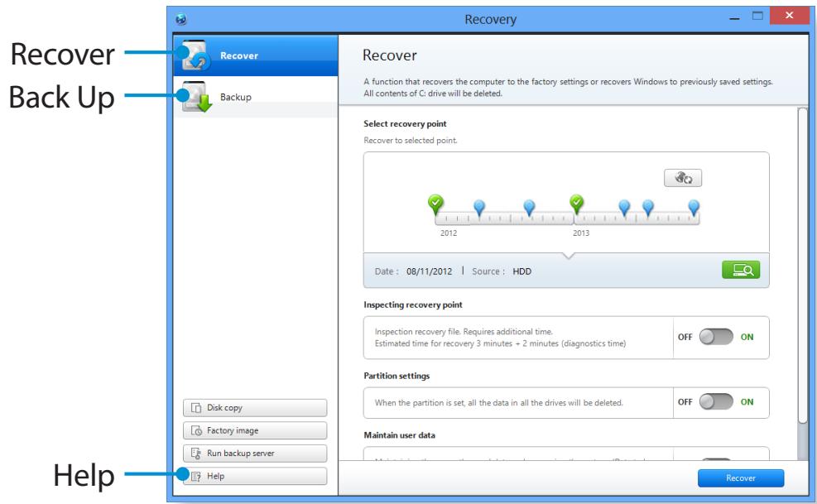
Task: Click the Recover disk icon in sidebar
Action: pos(195,55)
